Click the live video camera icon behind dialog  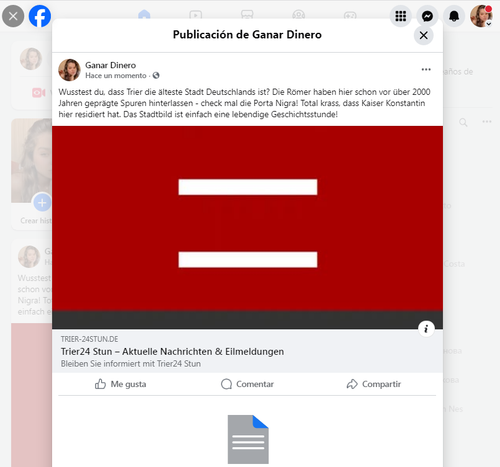pyautogui.click(x=39, y=92)
